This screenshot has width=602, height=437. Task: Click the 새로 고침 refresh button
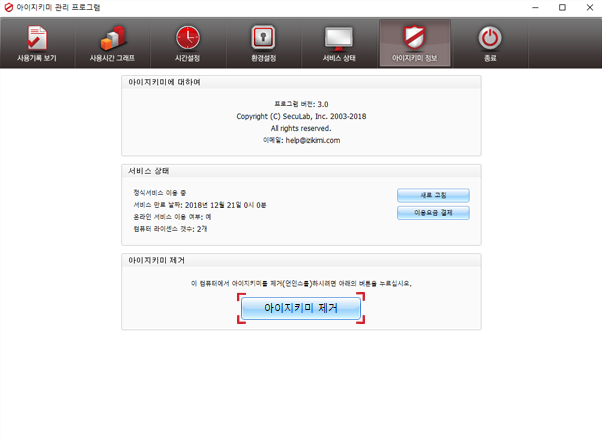tap(433, 195)
